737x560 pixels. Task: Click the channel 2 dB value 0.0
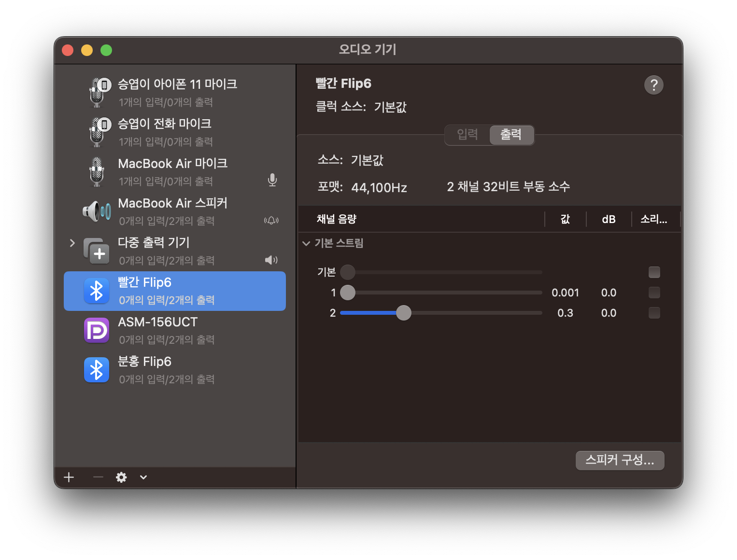[609, 313]
